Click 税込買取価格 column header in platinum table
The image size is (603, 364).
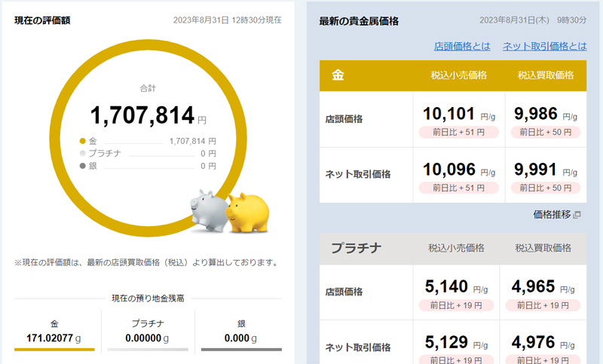tap(543, 248)
